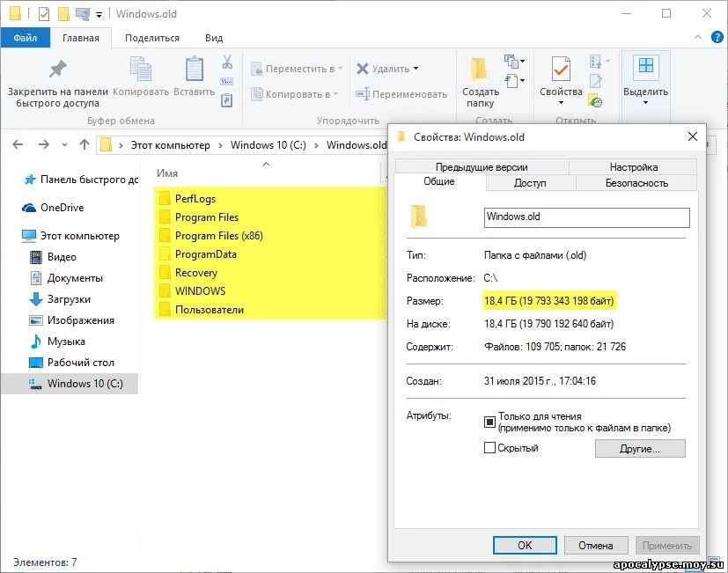This screenshot has width=728, height=573.
Task: Expand breadcrumb after Этот компьютер
Action: click(220, 145)
